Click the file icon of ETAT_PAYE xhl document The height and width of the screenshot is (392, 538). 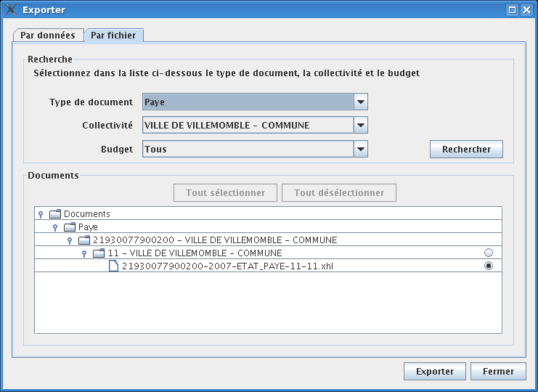113,266
